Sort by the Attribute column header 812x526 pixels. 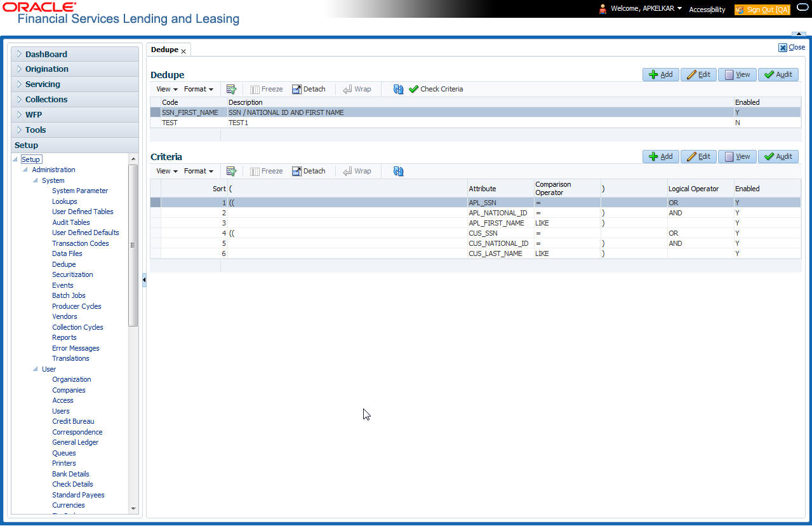[500, 189]
